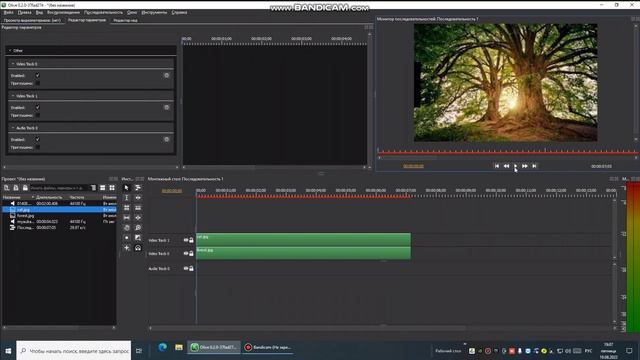Collapse Video Track 0 parameters section
This screenshot has width=640, height=360.
13,64
